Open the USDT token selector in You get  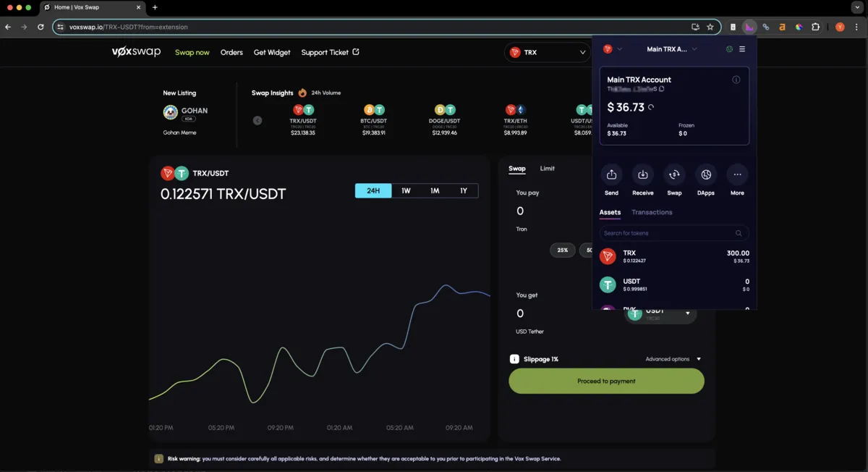pyautogui.click(x=661, y=313)
